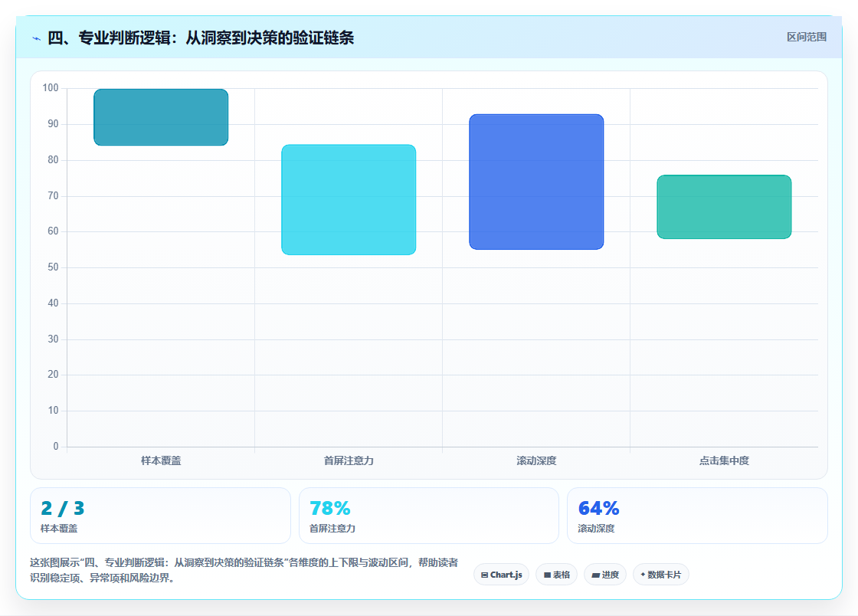Viewport: 858px width, 616px height.
Task: Click the 点击集中度 x-axis label
Action: point(724,460)
